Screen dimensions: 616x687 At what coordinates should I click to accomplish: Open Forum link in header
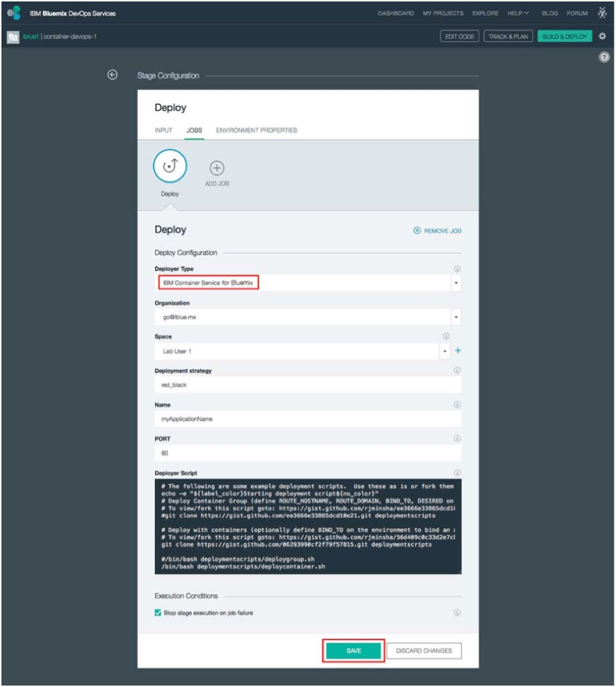coord(577,13)
